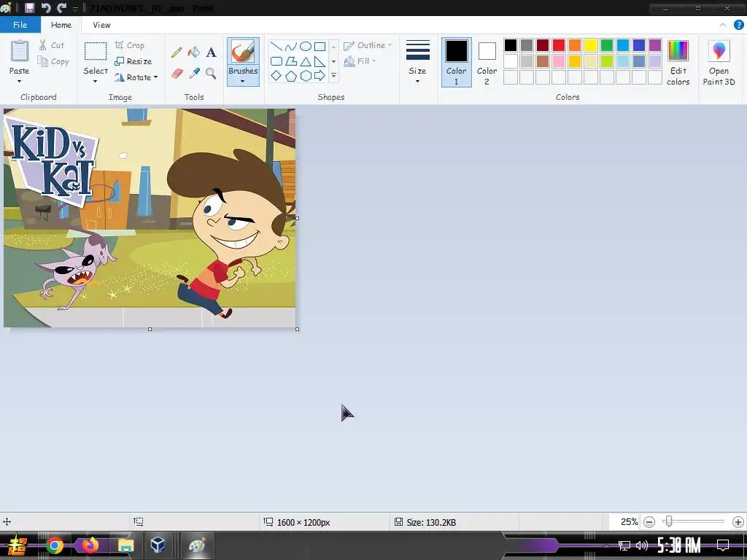
Task: Open the Size thickness dropdown
Action: 417,63
